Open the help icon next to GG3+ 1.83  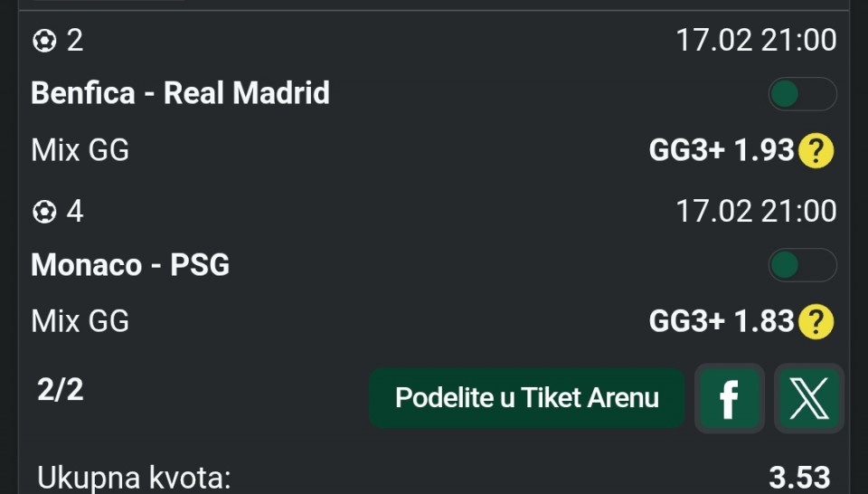816,321
